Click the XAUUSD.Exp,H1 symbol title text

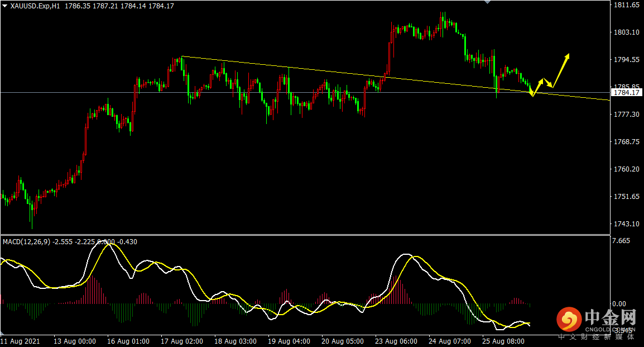coord(35,6)
